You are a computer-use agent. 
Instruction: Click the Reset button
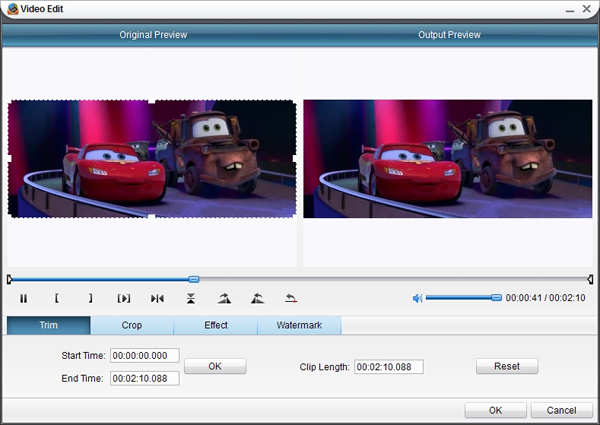pyautogui.click(x=507, y=366)
